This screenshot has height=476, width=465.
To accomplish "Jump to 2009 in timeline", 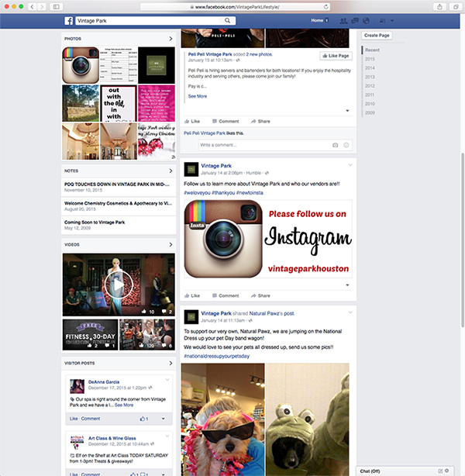I will pyautogui.click(x=370, y=112).
